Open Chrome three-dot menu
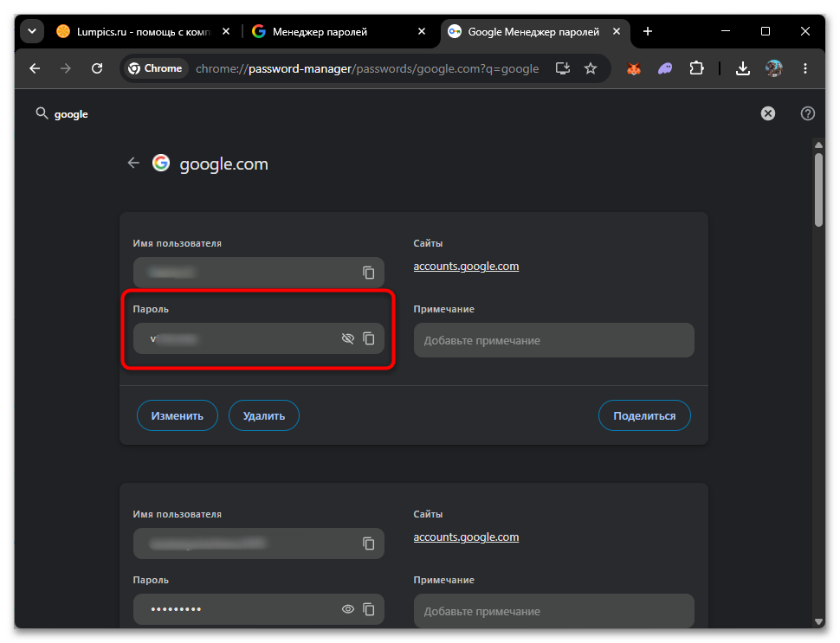The height and width of the screenshot is (643, 840). (x=805, y=68)
